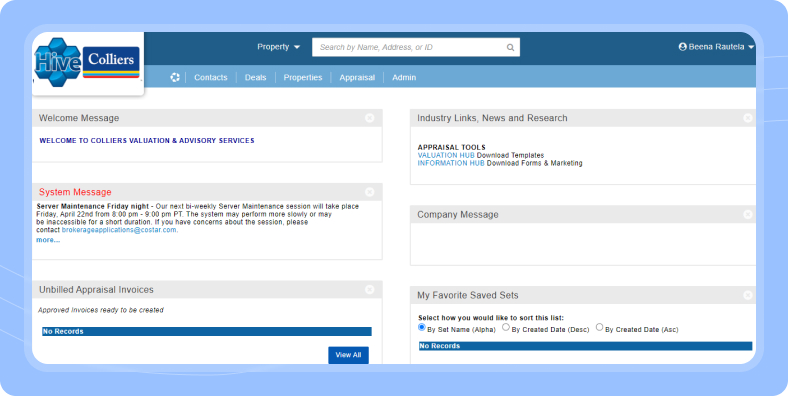788x396 pixels.
Task: Close the Welcome Message panel
Action: [370, 118]
